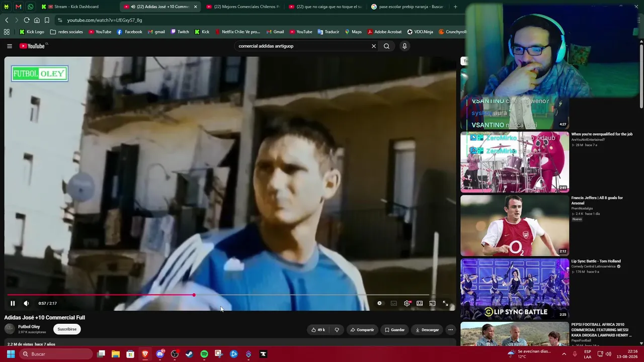Open the Twitch bookmark
The image size is (644, 362).
point(180,32)
